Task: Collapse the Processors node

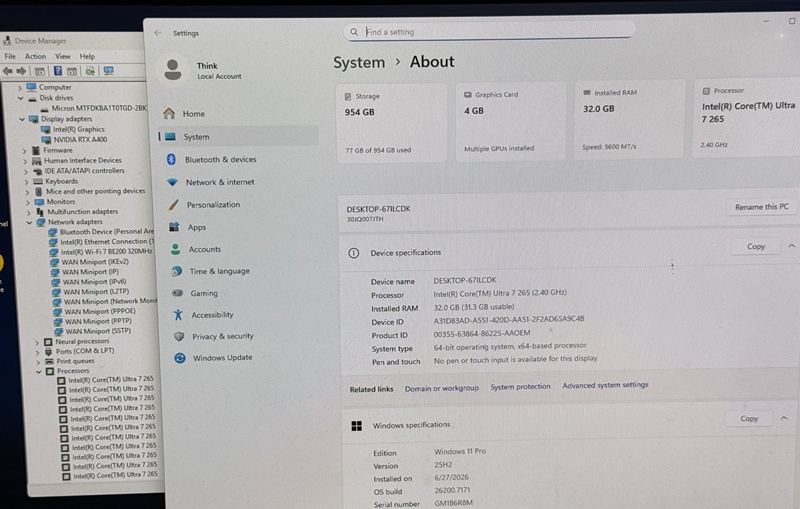Action: [x=38, y=372]
